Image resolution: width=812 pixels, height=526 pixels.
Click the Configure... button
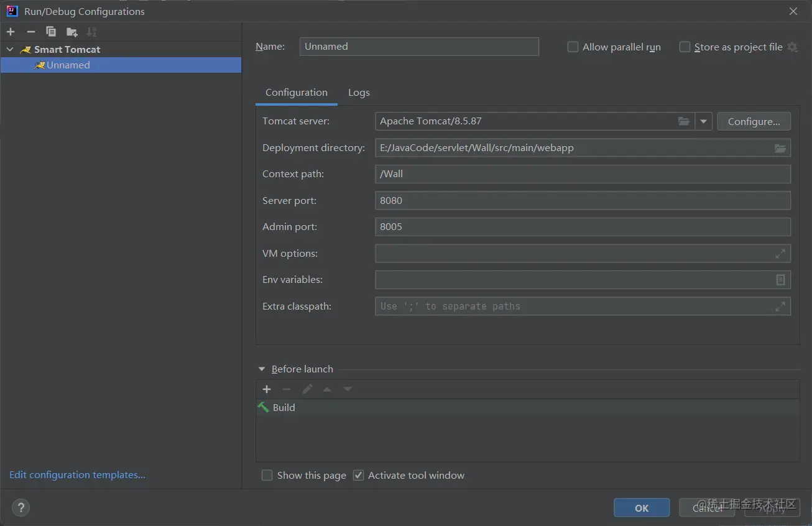(x=754, y=121)
